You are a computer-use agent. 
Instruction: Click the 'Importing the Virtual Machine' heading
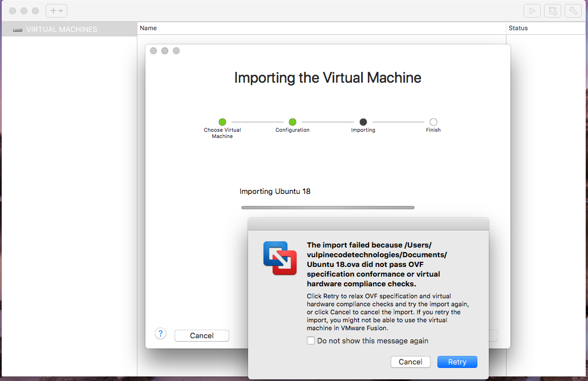coord(328,78)
